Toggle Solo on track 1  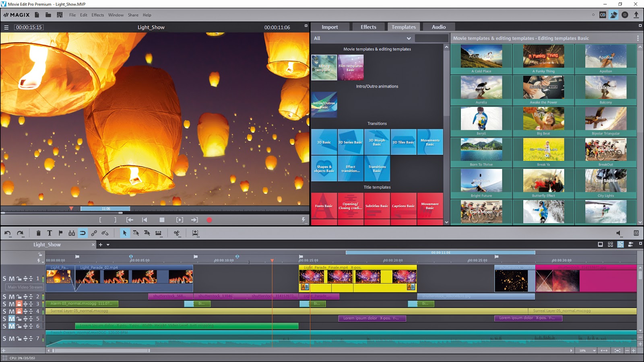pos(4,278)
